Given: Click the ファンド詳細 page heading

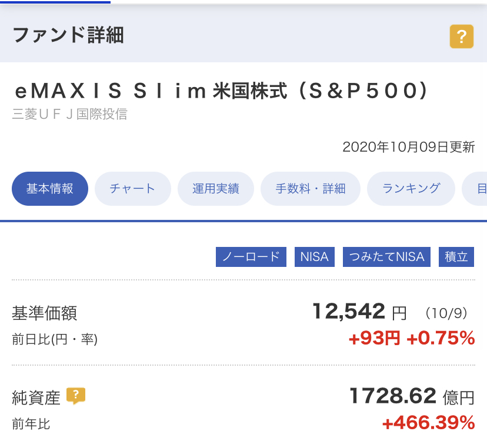Looking at the screenshot, I should point(68,35).
